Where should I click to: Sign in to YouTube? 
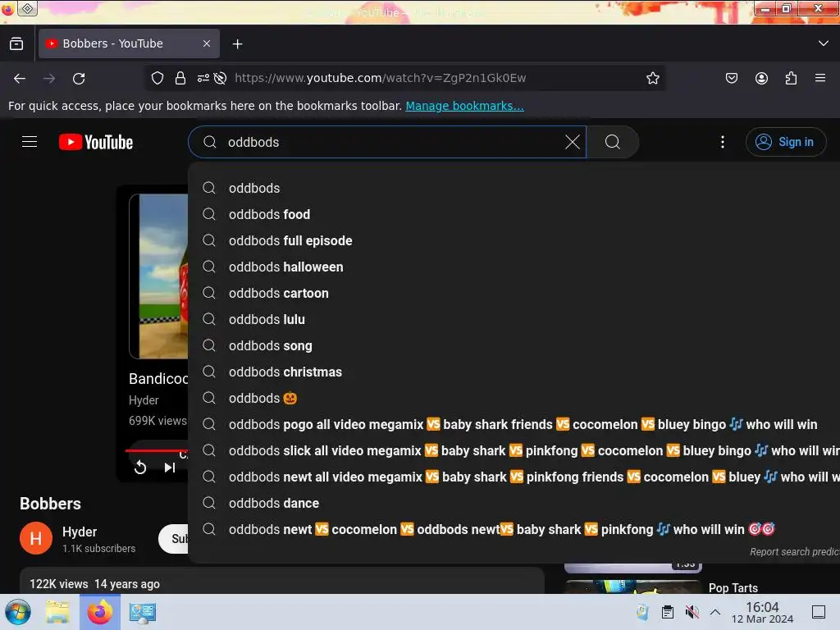coord(785,142)
